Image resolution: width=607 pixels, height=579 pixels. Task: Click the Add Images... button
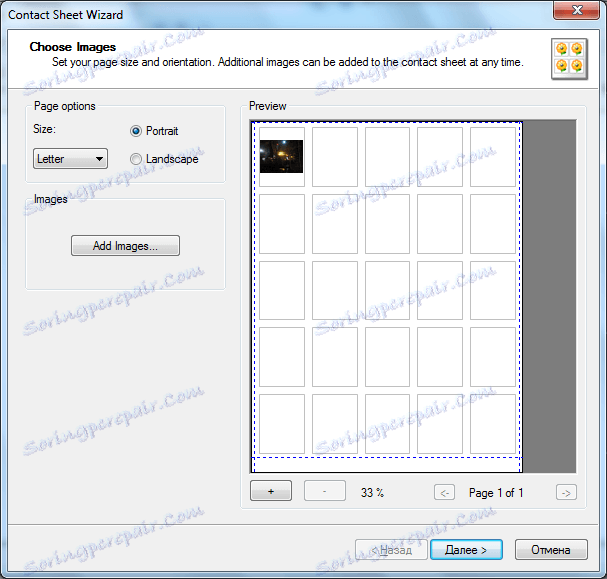[x=125, y=246]
